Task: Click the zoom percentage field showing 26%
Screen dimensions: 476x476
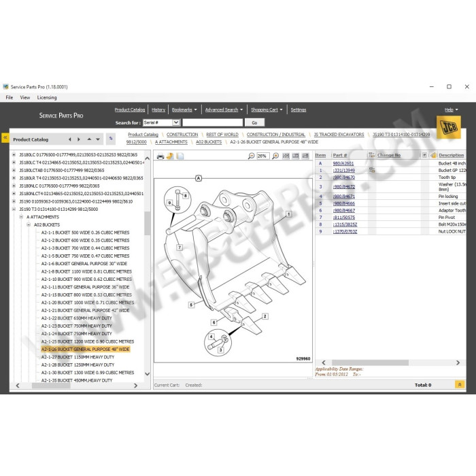Action: point(262,156)
